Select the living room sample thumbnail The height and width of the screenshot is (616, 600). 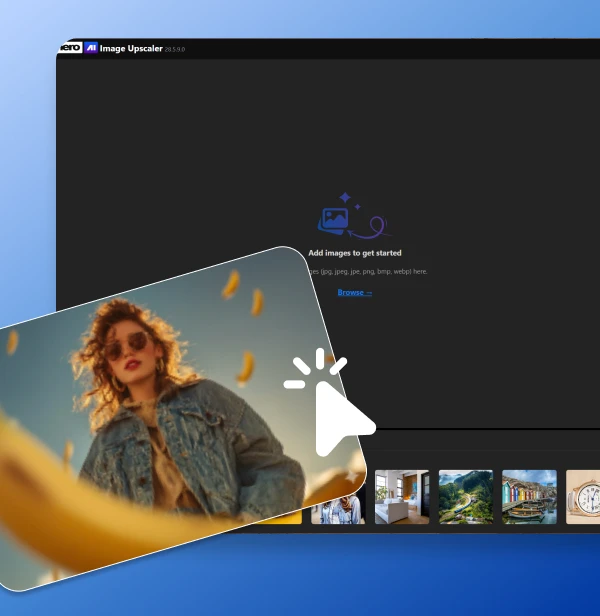[x=402, y=497]
